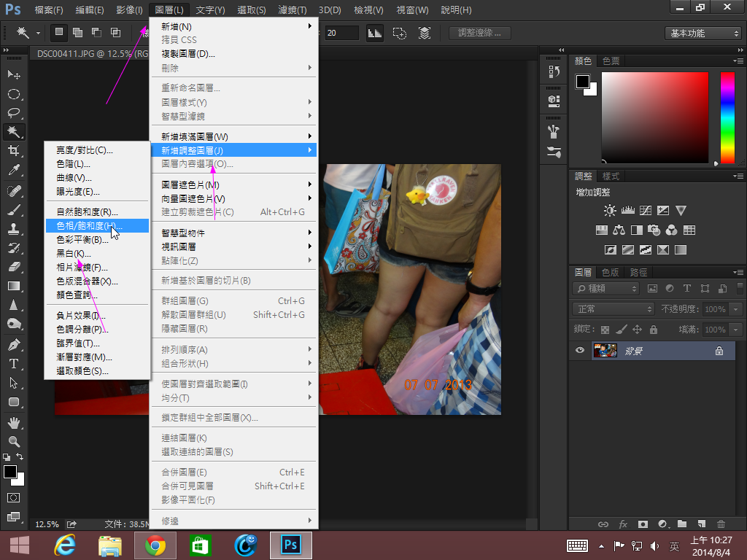Screen dimensions: 747x560
Task: Open the blend mode 正常 dropdown
Action: [613, 309]
